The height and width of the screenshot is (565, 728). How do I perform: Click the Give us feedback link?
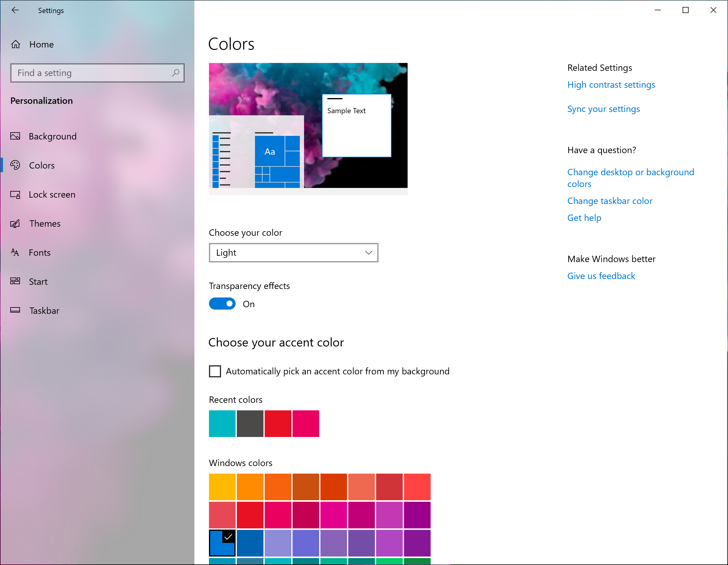point(601,276)
